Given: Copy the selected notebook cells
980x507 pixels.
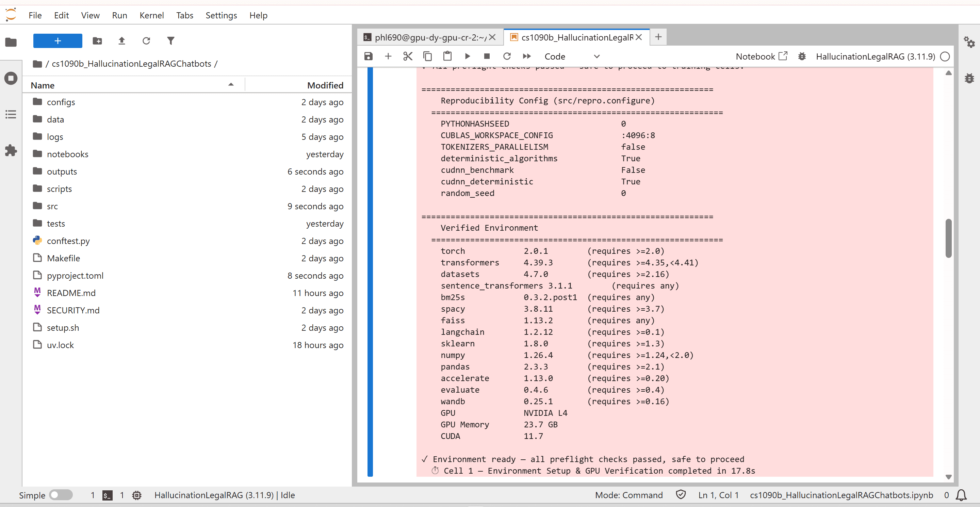Looking at the screenshot, I should [428, 56].
